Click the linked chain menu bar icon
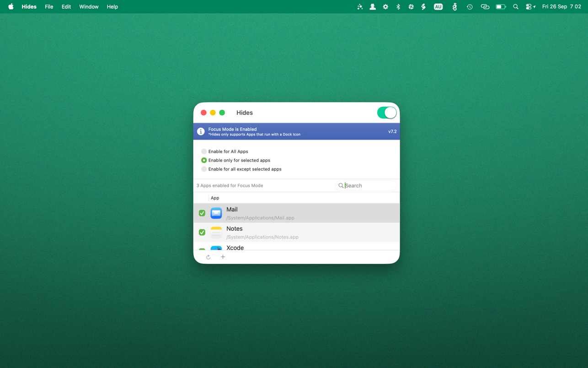The height and width of the screenshot is (368, 588). (x=485, y=7)
